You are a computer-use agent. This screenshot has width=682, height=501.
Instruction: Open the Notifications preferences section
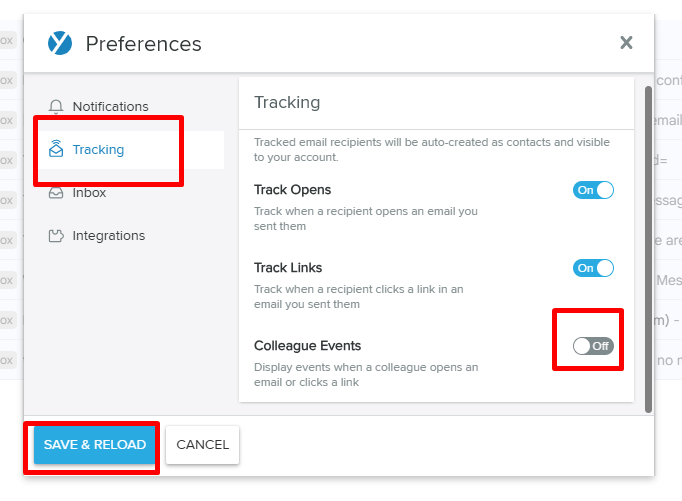coord(110,107)
